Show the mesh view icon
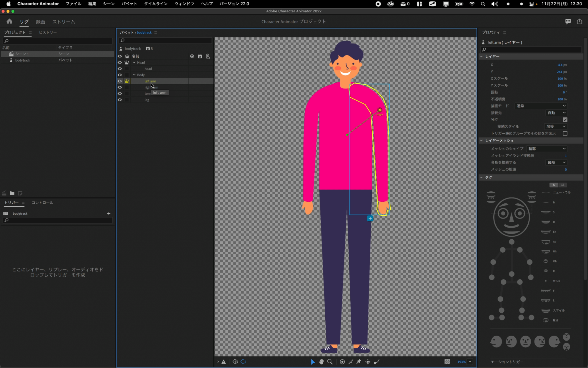Viewport: 588px width, 368px height. pos(235,362)
